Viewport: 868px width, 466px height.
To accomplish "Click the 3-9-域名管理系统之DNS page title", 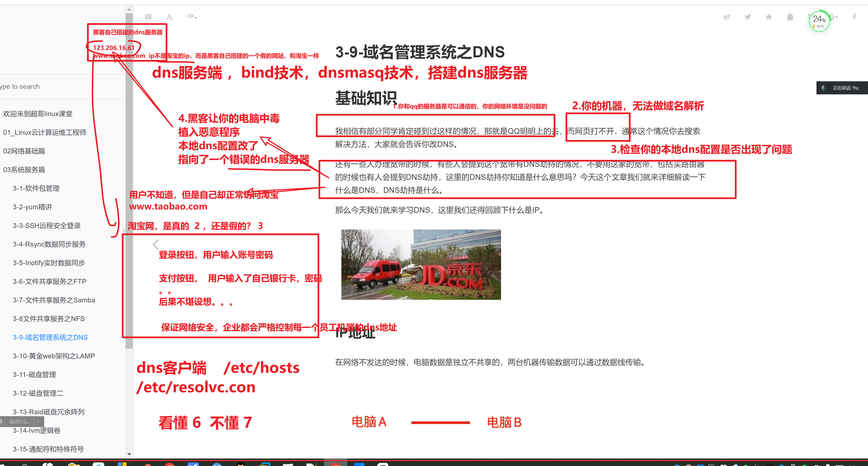I will [x=420, y=52].
